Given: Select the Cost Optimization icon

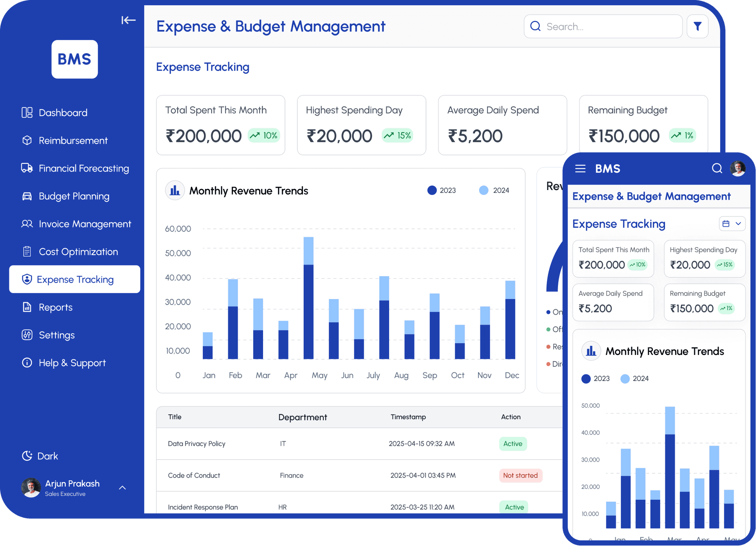Looking at the screenshot, I should pos(27,251).
